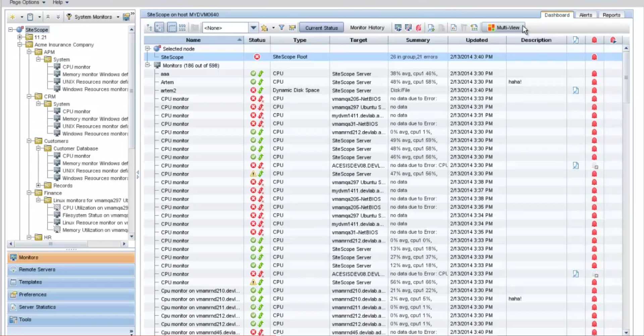Open the Page Options menu

pos(27,2)
